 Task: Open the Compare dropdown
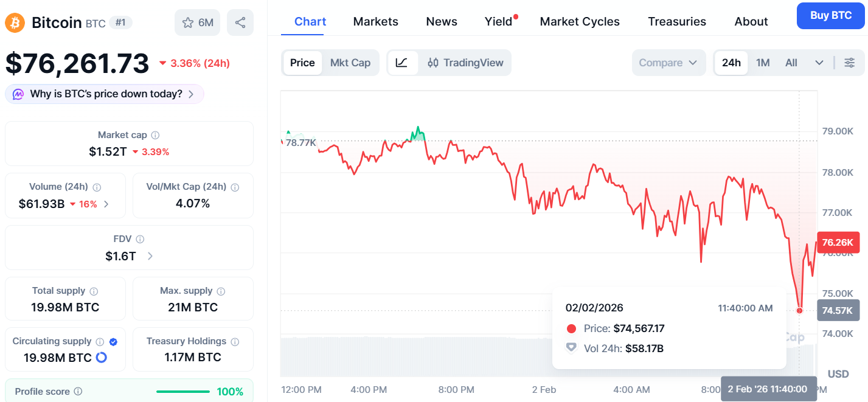[x=668, y=63]
